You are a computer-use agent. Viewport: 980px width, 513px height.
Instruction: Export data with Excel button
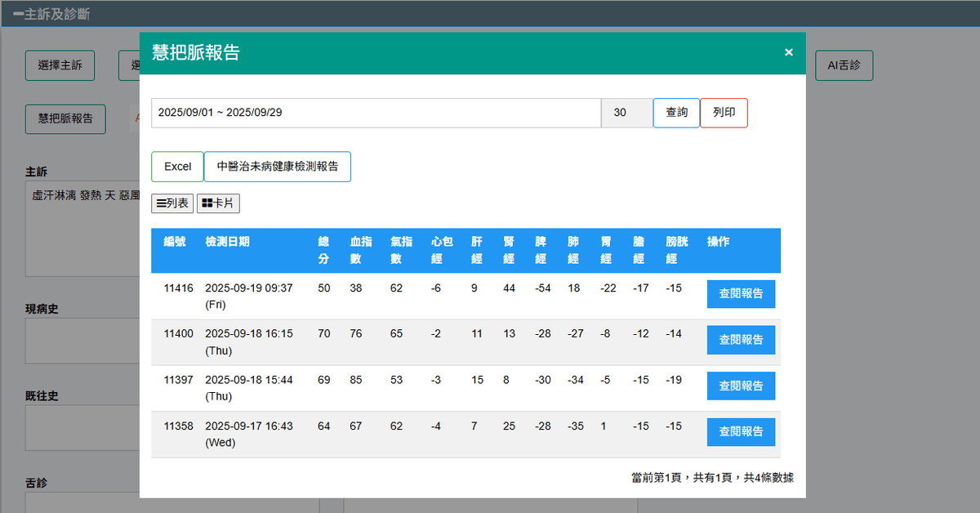click(177, 167)
